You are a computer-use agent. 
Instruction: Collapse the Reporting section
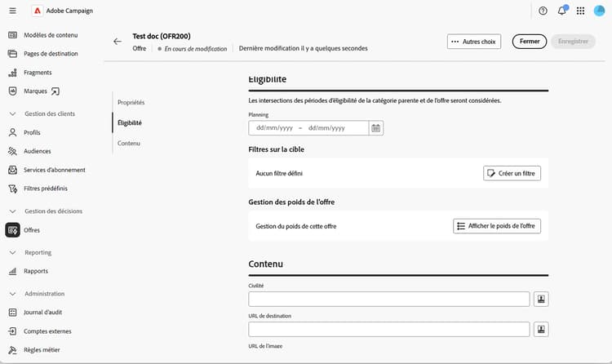tap(12, 253)
